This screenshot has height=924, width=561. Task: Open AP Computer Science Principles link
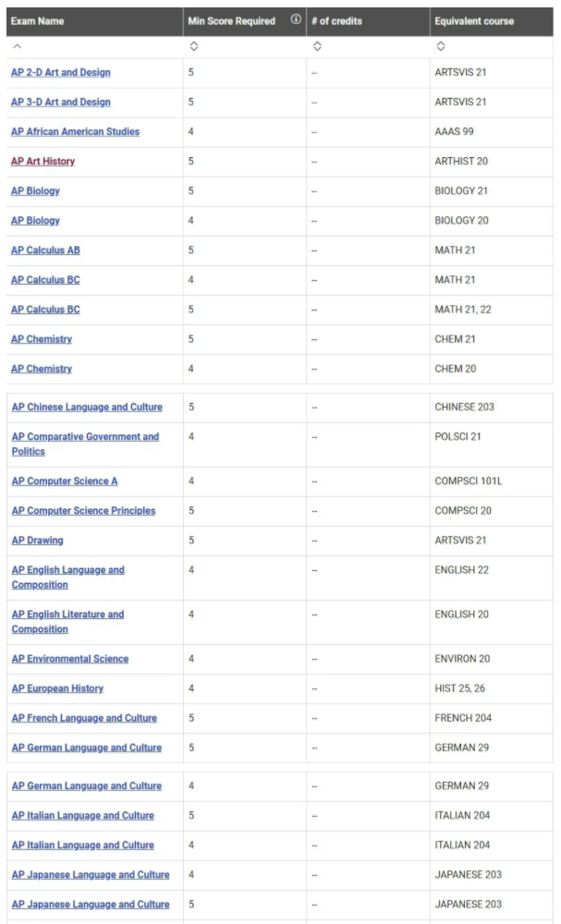pyautogui.click(x=83, y=511)
